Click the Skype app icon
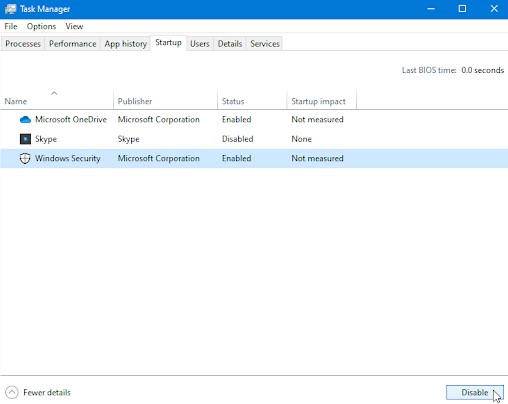This screenshot has height=404, width=508. pyautogui.click(x=25, y=139)
